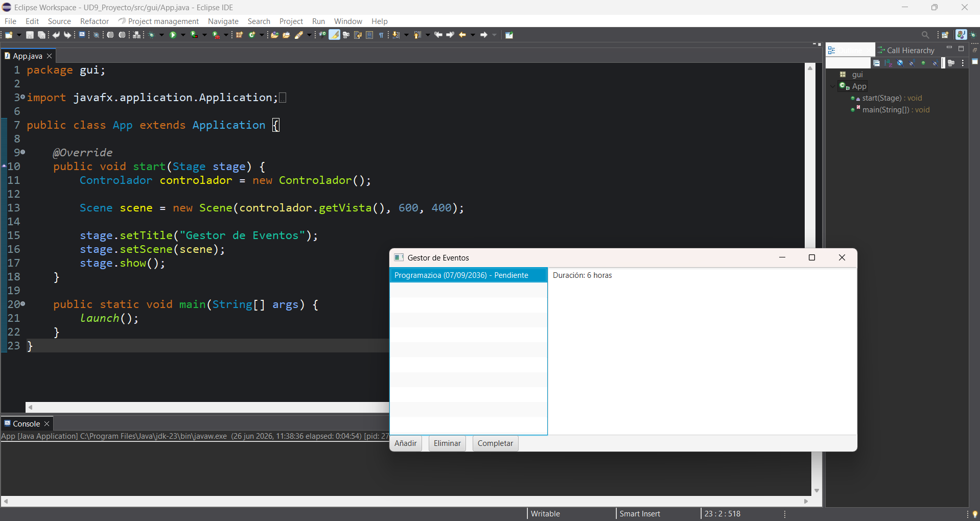Toggle Hide Non-Public Members in Outline
The height and width of the screenshot is (521, 980).
923,63
